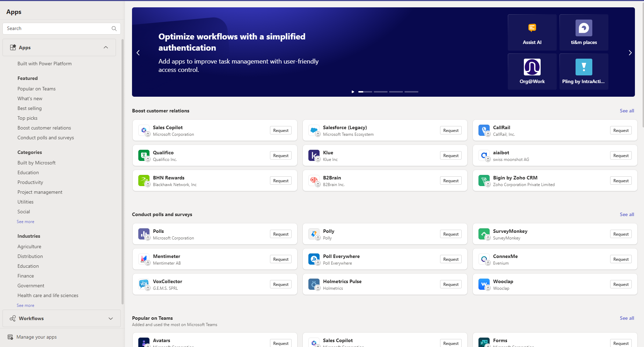
Task: Click the VoxCollector app icon
Action: point(144,284)
